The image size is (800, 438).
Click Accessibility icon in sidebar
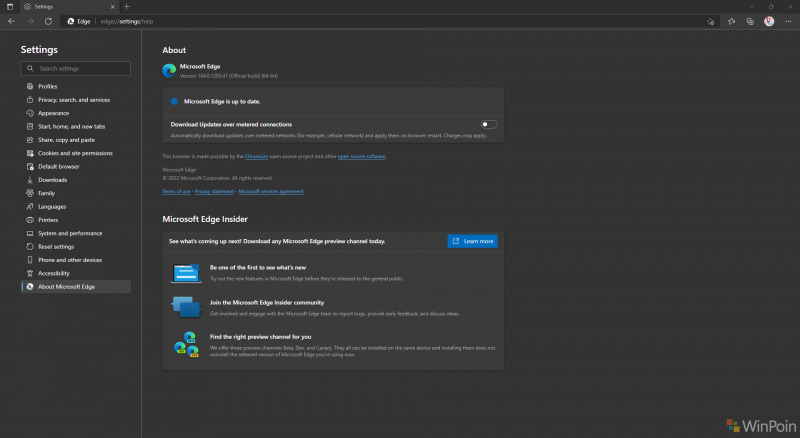30,273
